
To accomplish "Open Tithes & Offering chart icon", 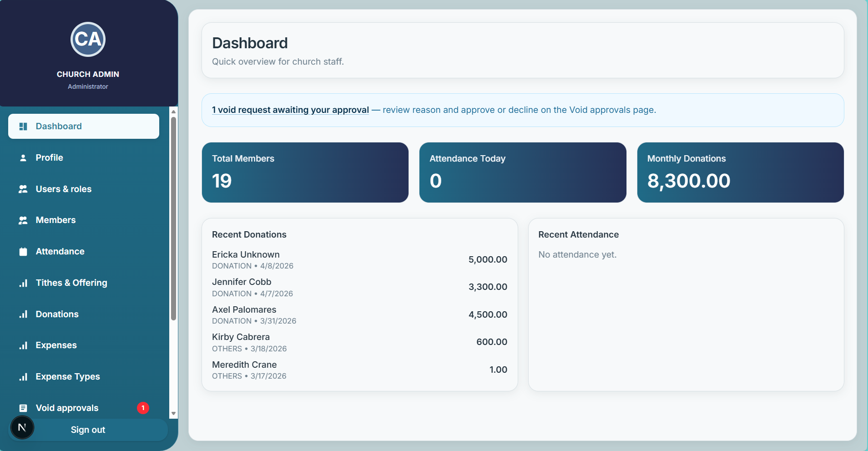I will coord(23,283).
